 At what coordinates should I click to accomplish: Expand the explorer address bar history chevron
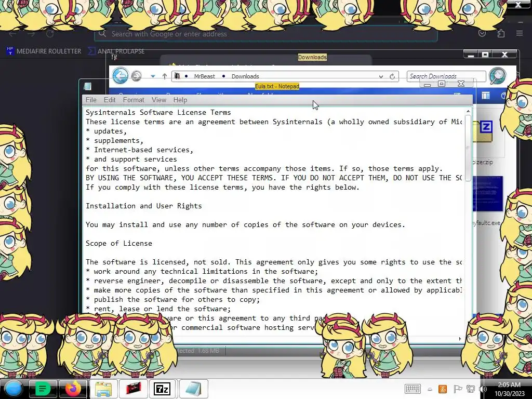(381, 77)
